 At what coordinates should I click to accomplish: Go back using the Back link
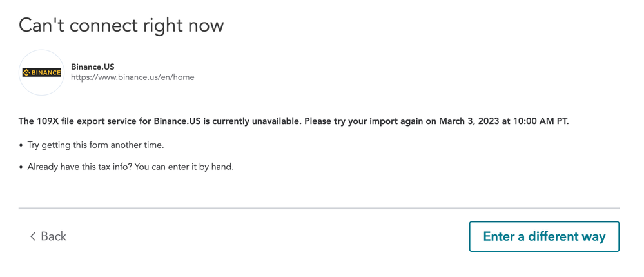[48, 236]
